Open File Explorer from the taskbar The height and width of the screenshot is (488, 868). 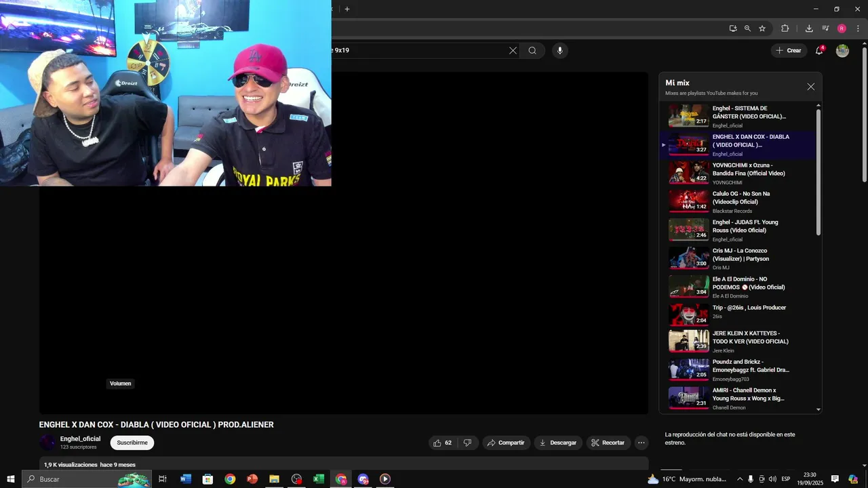274,479
